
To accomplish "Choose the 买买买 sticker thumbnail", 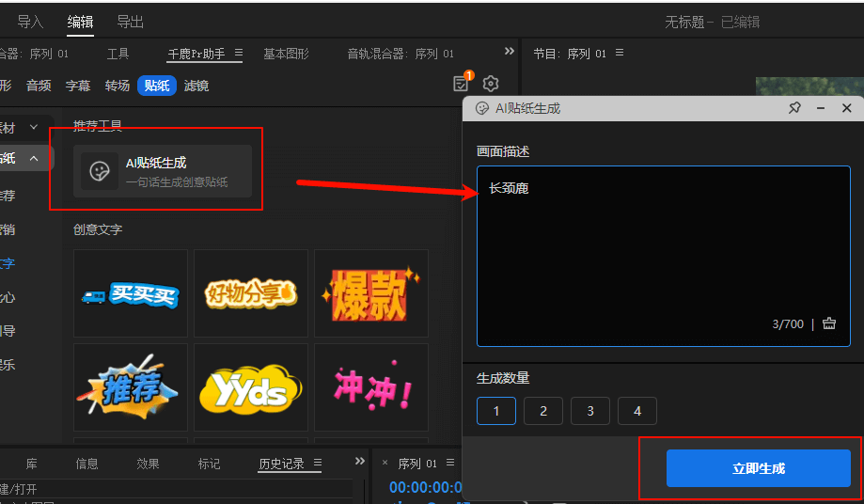I will point(131,293).
